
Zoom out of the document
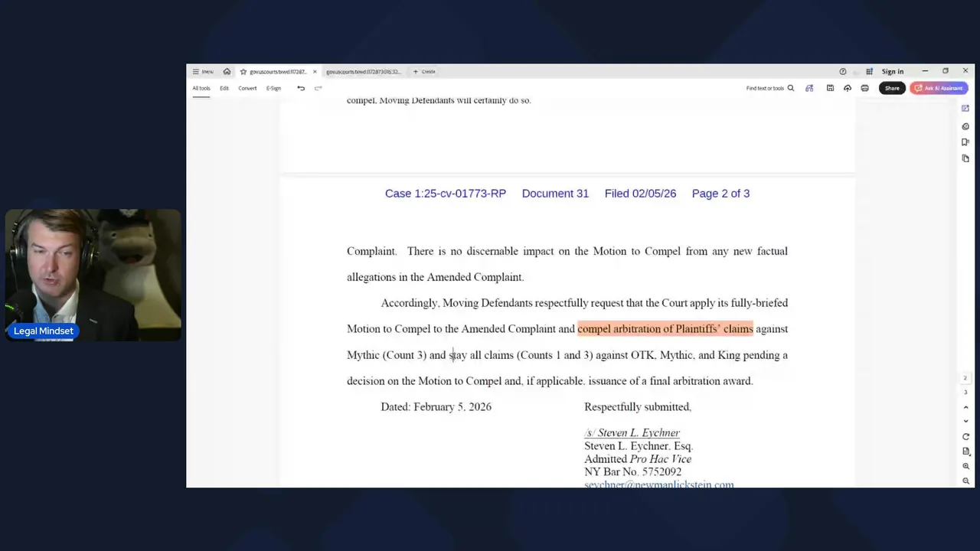tap(965, 481)
